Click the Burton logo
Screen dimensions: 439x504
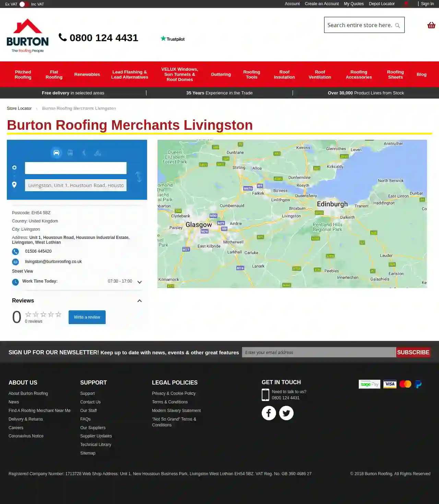point(27,36)
